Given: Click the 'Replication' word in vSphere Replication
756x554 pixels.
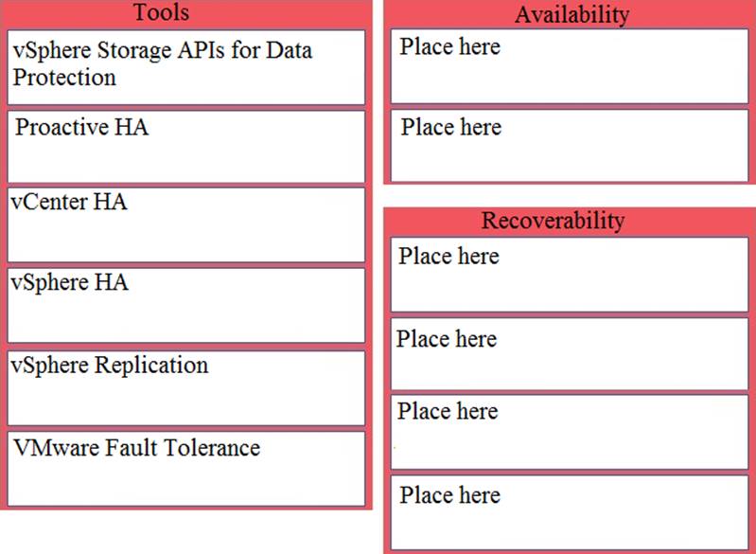Looking at the screenshot, I should 151,365.
